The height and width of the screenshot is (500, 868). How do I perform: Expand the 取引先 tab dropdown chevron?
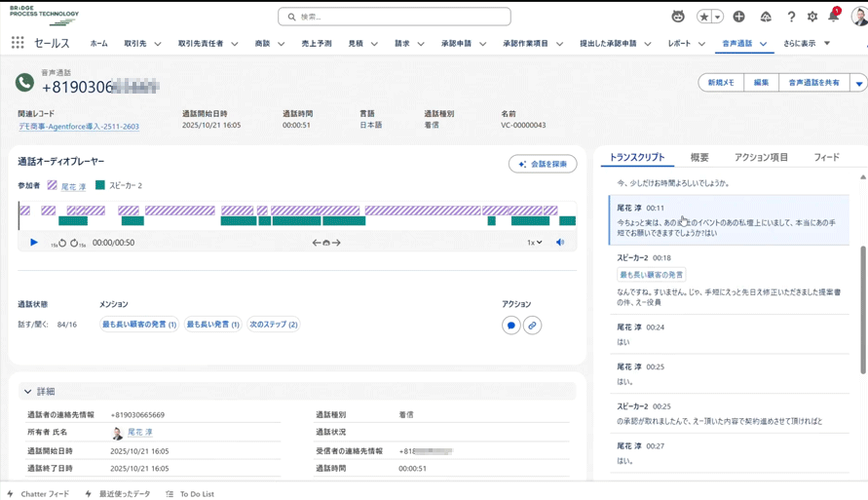(158, 44)
